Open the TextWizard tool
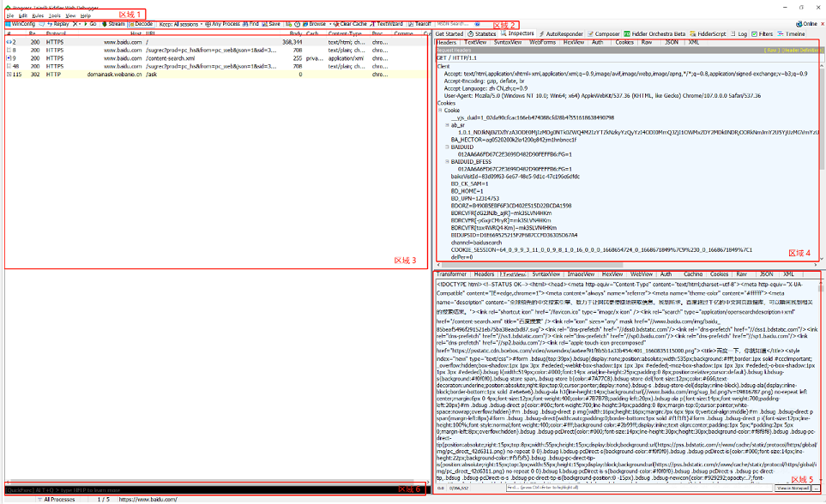Viewport: 826px width, 504px height. tap(387, 24)
